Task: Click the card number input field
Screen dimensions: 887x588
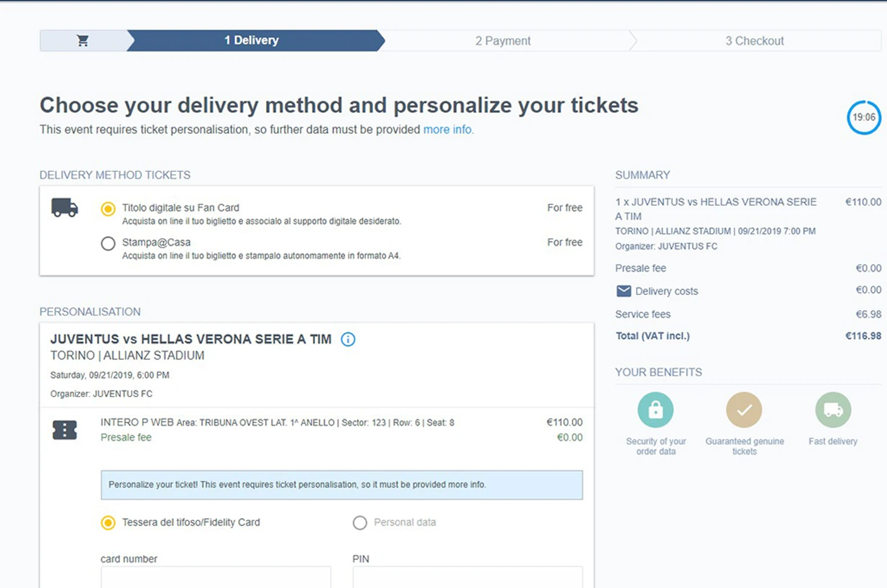Action: [216, 577]
